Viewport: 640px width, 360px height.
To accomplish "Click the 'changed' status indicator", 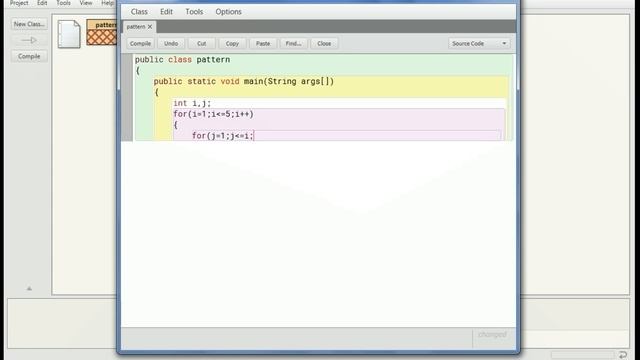I will 493,335.
